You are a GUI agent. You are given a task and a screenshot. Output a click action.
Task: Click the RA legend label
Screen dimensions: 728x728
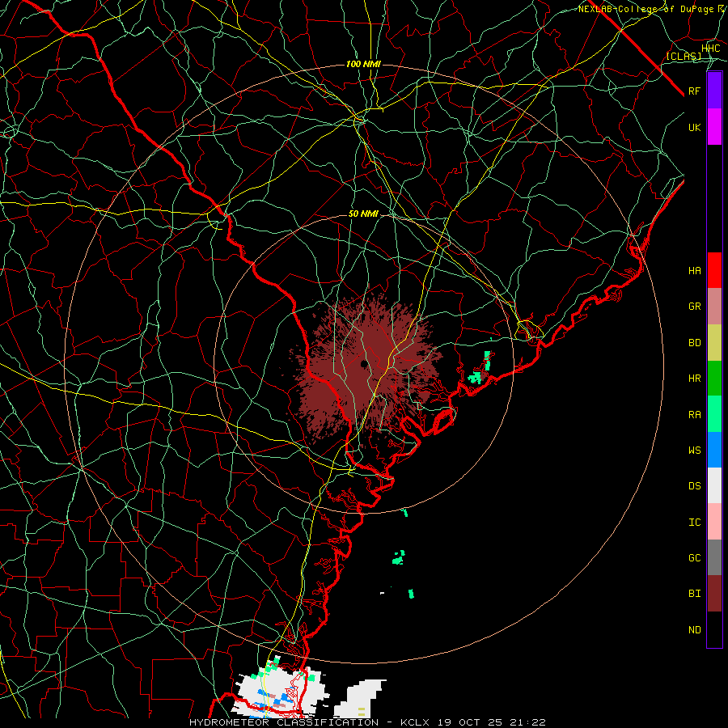(694, 415)
